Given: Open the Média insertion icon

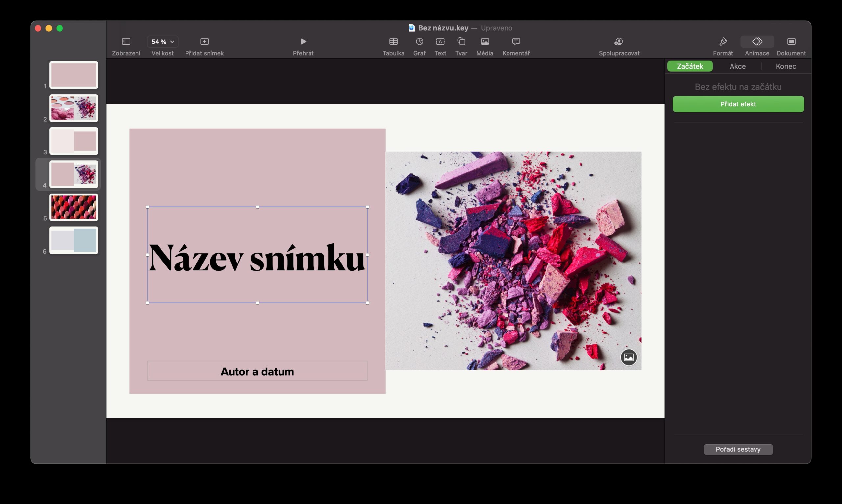Looking at the screenshot, I should (x=484, y=41).
